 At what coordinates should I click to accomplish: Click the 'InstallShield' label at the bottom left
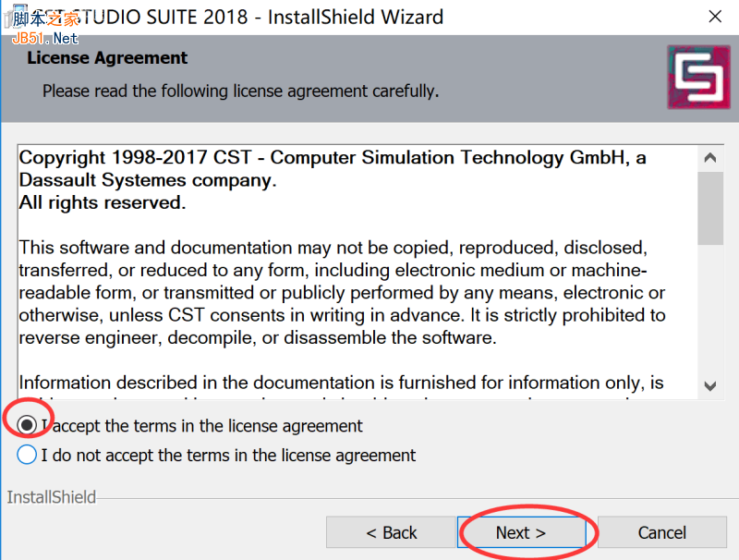(x=51, y=497)
